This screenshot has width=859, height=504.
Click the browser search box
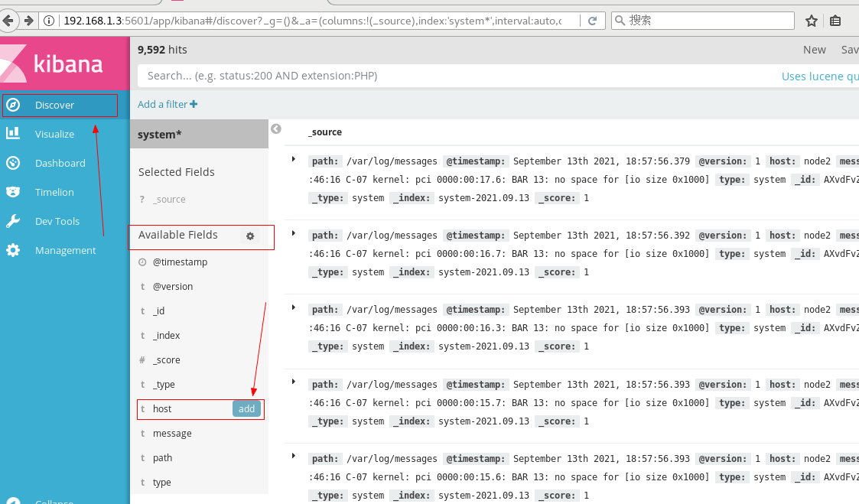click(703, 21)
